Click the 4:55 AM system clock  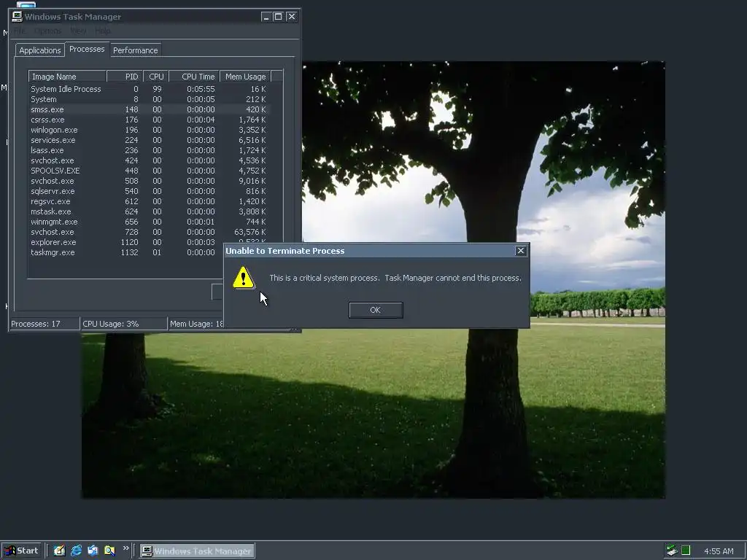click(x=719, y=551)
